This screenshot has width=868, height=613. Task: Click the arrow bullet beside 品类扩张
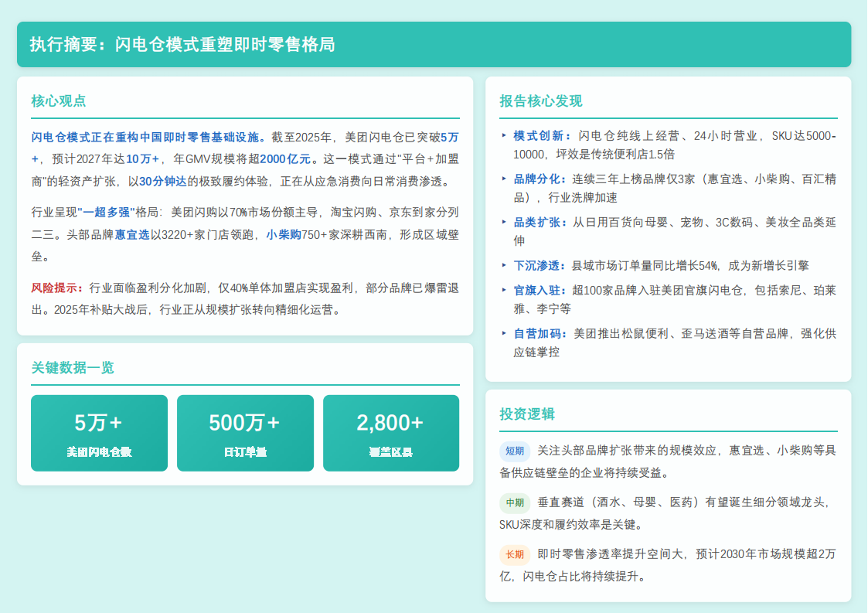click(x=505, y=223)
